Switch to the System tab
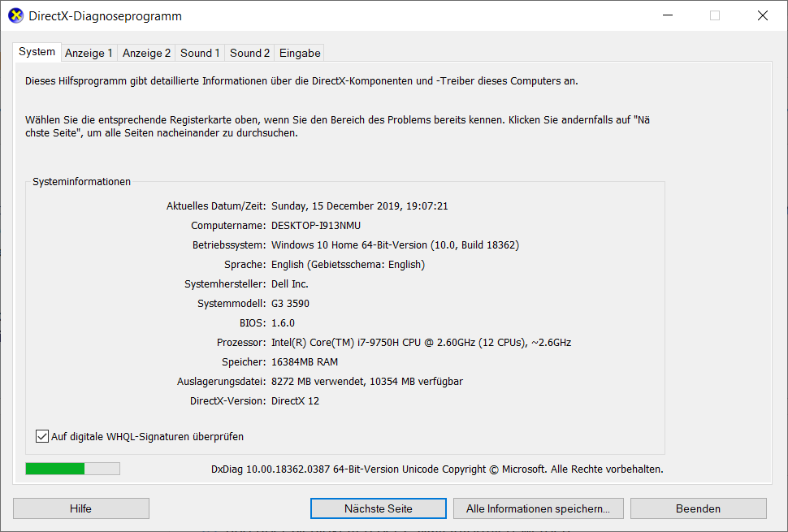This screenshot has width=788, height=532. [37, 52]
